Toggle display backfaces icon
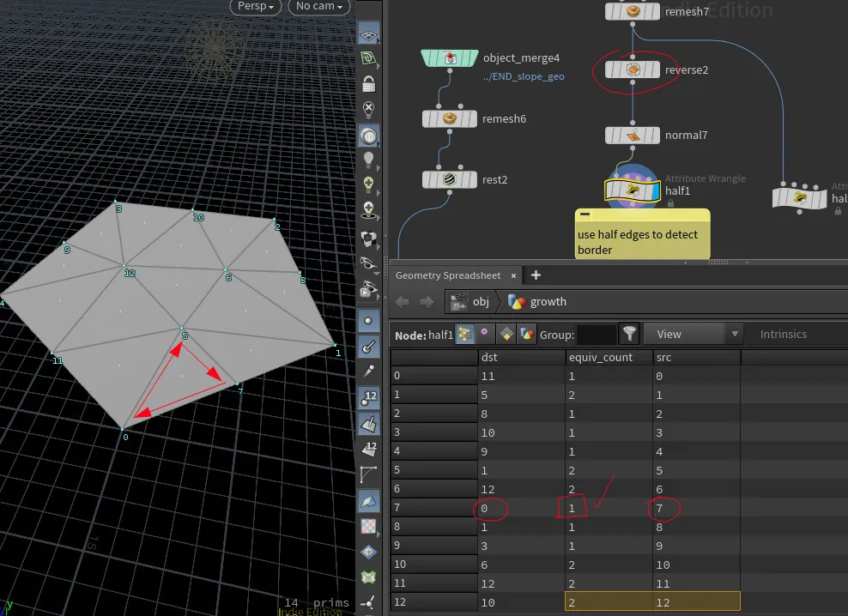Screen dimensions: 848x616 368,501
